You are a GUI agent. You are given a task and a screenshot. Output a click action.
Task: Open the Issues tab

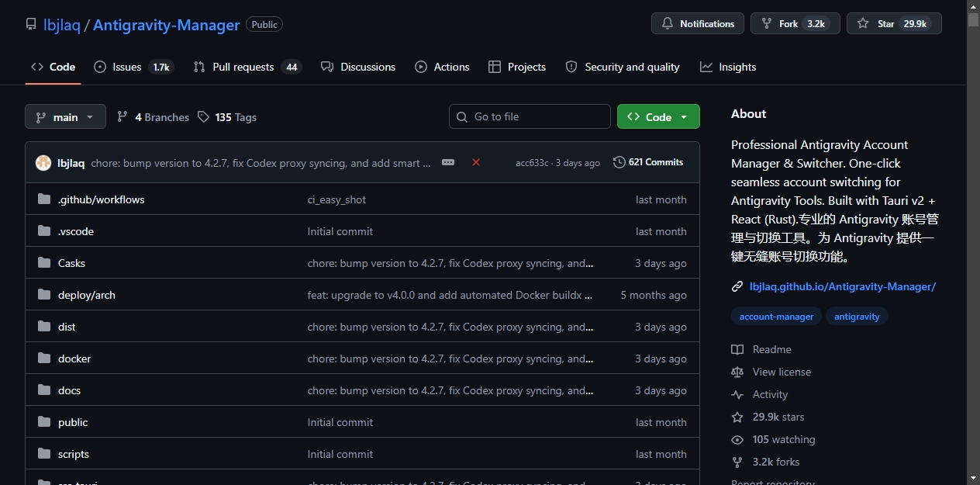(133, 67)
